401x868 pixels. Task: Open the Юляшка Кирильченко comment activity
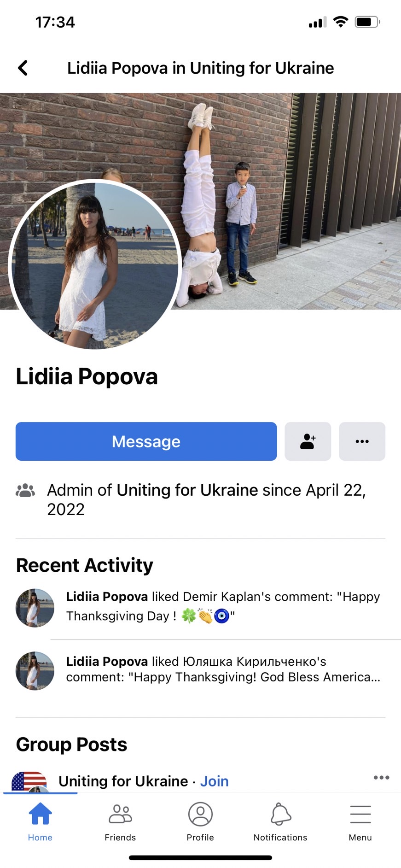click(223, 669)
